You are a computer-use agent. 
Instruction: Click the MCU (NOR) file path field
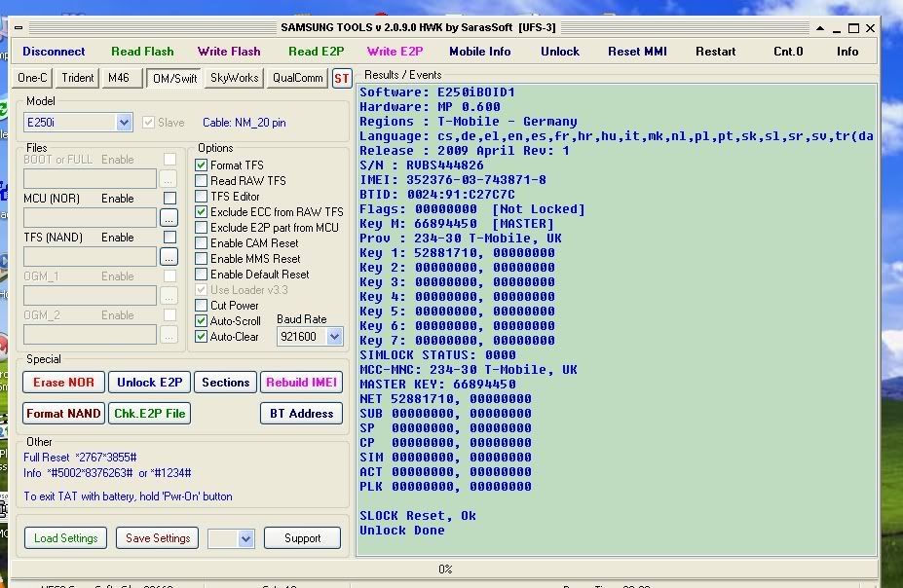click(90, 218)
